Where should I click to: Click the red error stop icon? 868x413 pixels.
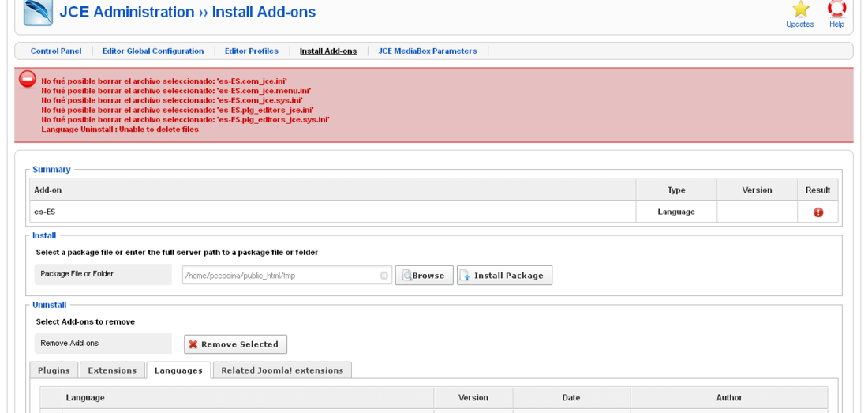coord(28,79)
